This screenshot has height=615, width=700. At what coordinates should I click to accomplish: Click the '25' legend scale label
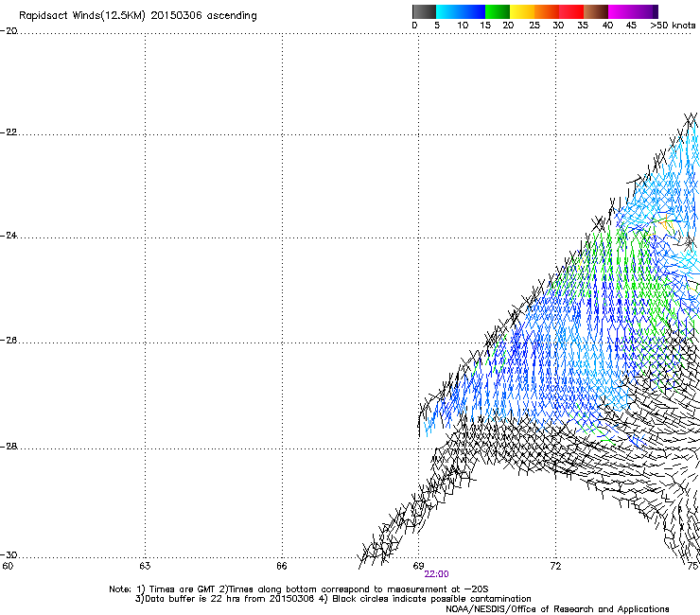tap(534, 26)
